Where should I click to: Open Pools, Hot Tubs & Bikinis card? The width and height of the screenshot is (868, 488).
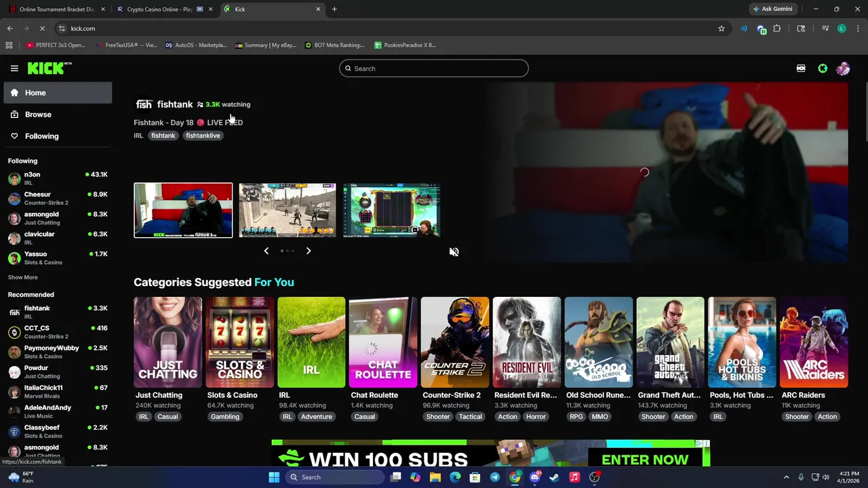(742, 342)
